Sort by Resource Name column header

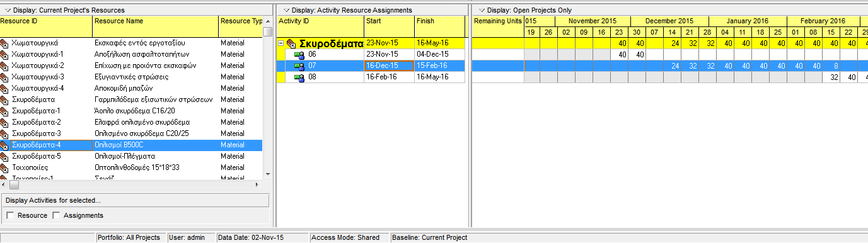click(x=155, y=26)
